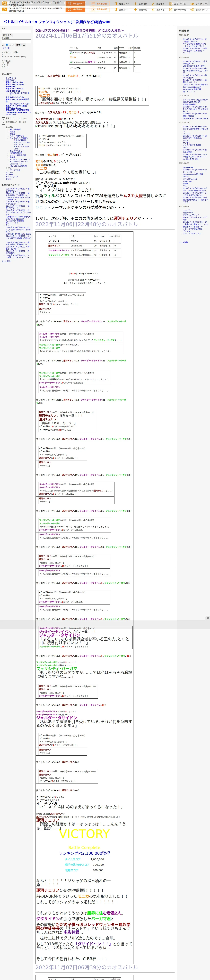The height and width of the screenshot is (980, 210).
Task: Open キャラなりきり雑談所 board link
Action: coord(19,138)
